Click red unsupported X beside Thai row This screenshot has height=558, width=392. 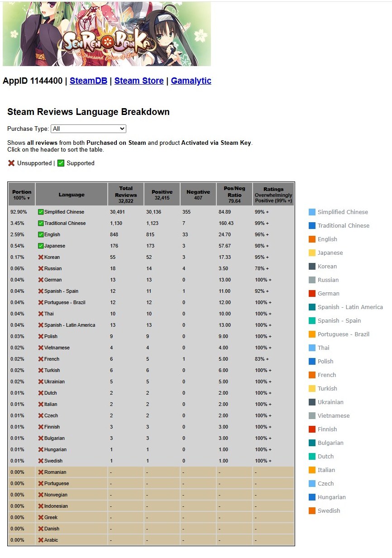tap(41, 314)
